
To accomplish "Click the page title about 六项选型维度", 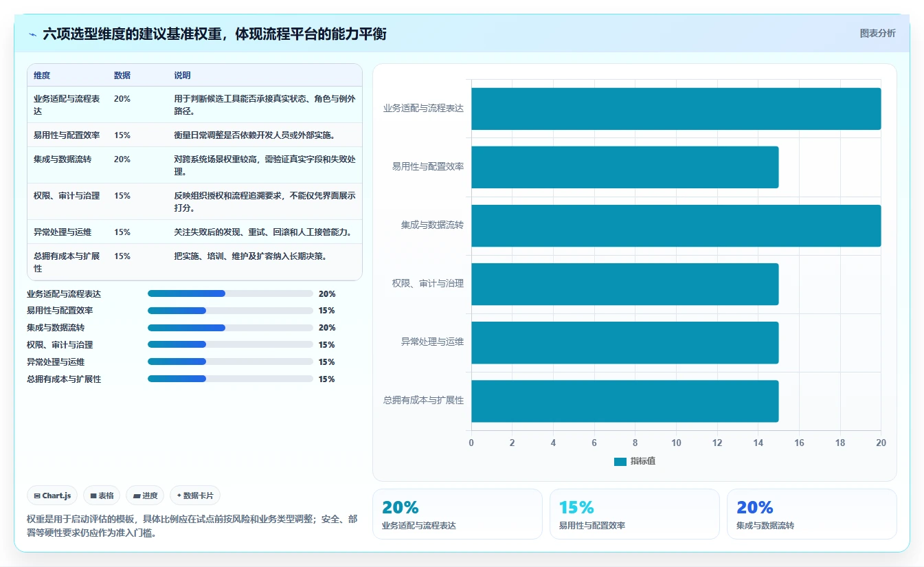I will tap(214, 34).
